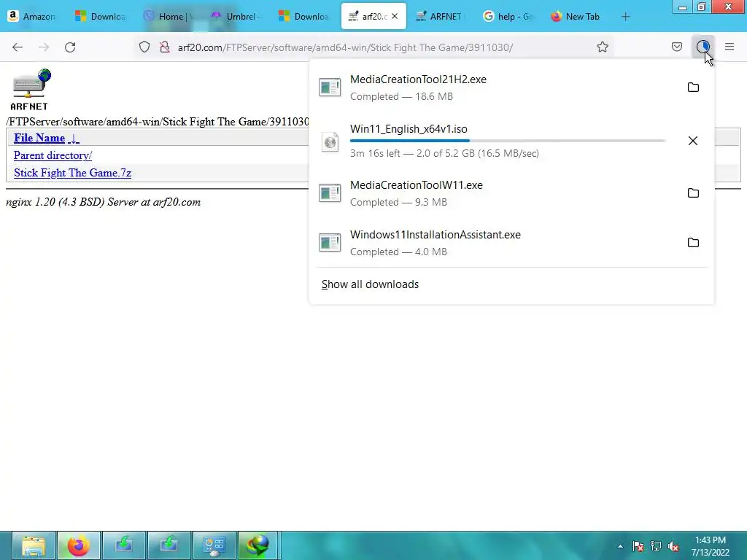The width and height of the screenshot is (747, 560).
Task: Show hidden system tray icons
Action: (x=620, y=546)
